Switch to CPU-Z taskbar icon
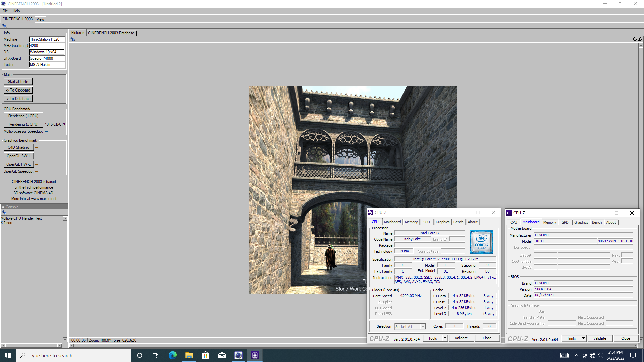The width and height of the screenshot is (644, 362). (x=255, y=355)
